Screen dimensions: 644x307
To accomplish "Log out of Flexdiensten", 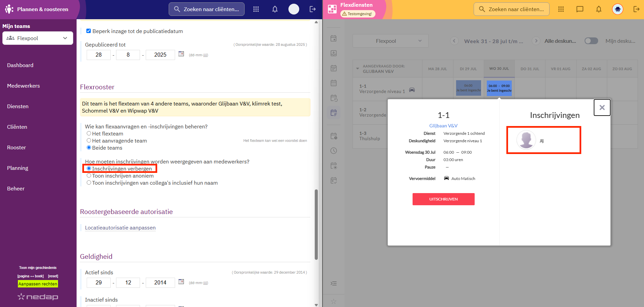I will point(637,9).
